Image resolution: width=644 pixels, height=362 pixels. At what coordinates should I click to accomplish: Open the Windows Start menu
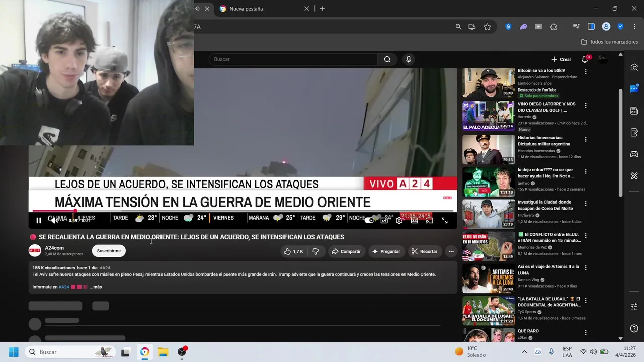(x=13, y=352)
